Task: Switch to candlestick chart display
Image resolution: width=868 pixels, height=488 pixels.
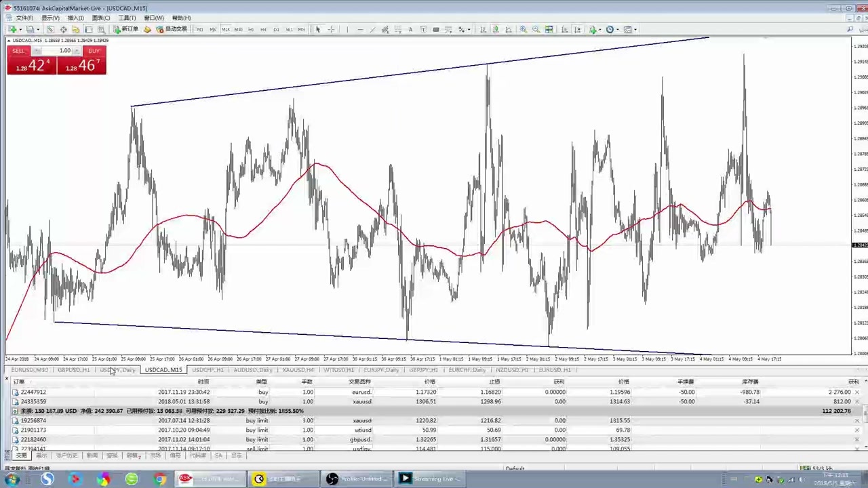Action: click(496, 29)
